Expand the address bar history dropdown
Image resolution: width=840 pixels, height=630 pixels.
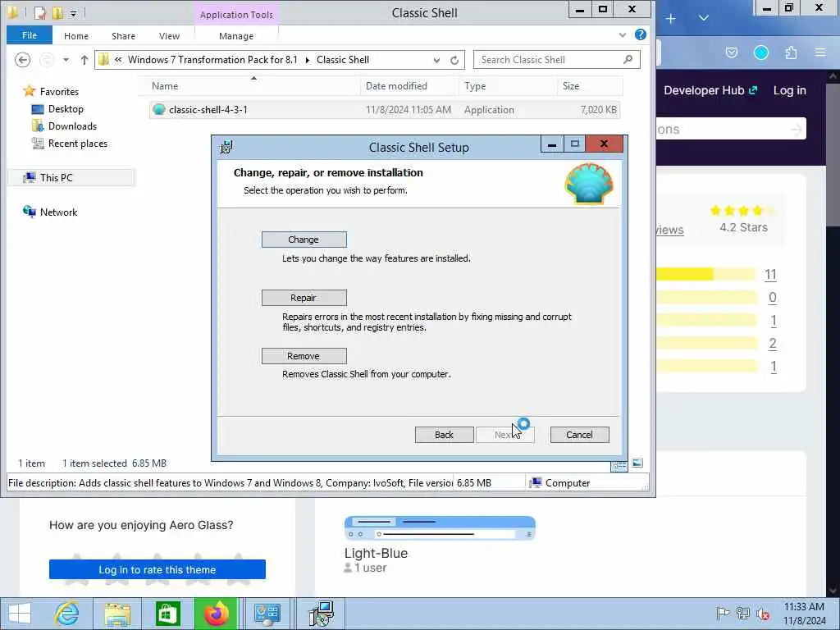[x=436, y=60]
